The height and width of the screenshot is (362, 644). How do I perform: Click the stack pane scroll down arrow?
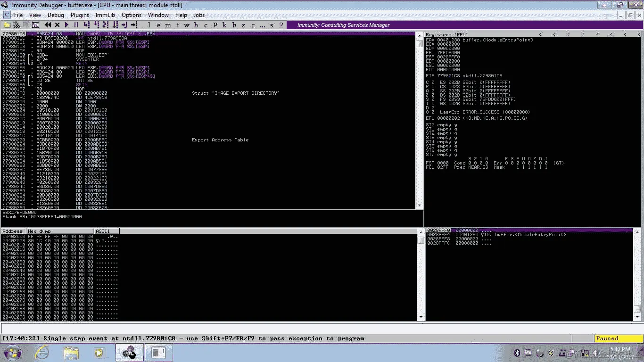point(637,317)
